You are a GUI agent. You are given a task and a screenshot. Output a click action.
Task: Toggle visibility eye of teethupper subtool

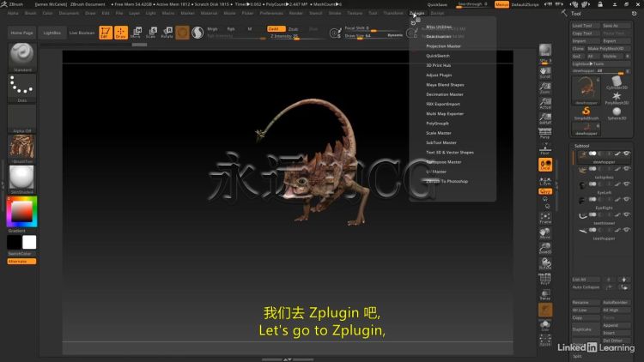pos(626,230)
